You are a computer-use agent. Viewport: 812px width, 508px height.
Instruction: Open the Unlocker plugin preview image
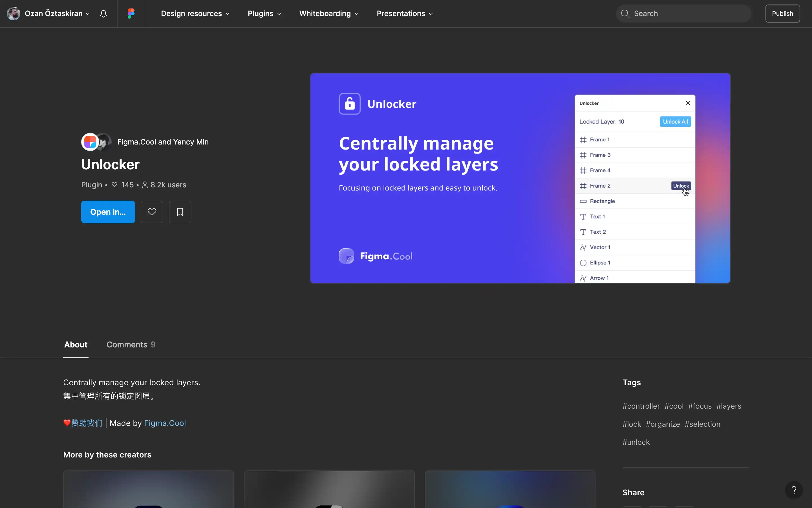[x=520, y=178]
